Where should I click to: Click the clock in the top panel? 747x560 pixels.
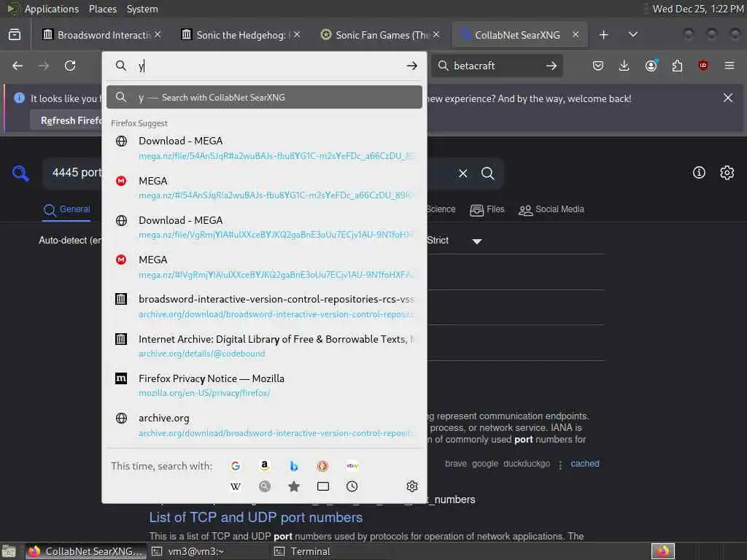[698, 9]
